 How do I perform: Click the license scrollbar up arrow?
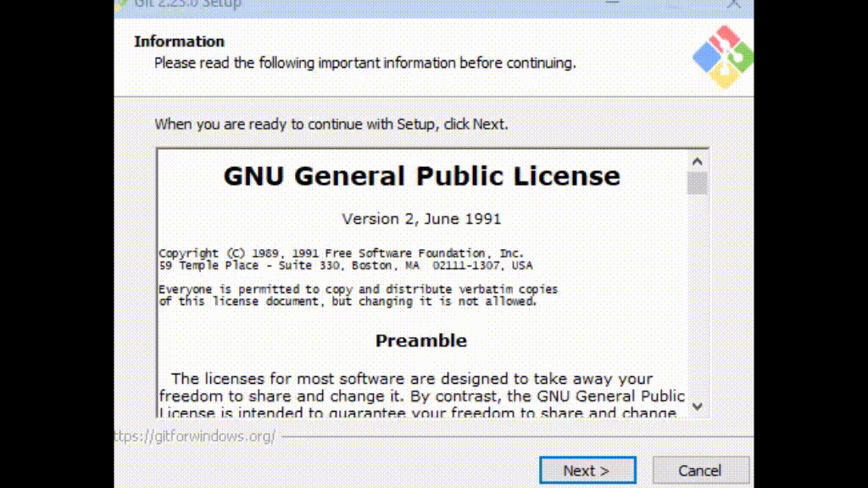tap(697, 162)
